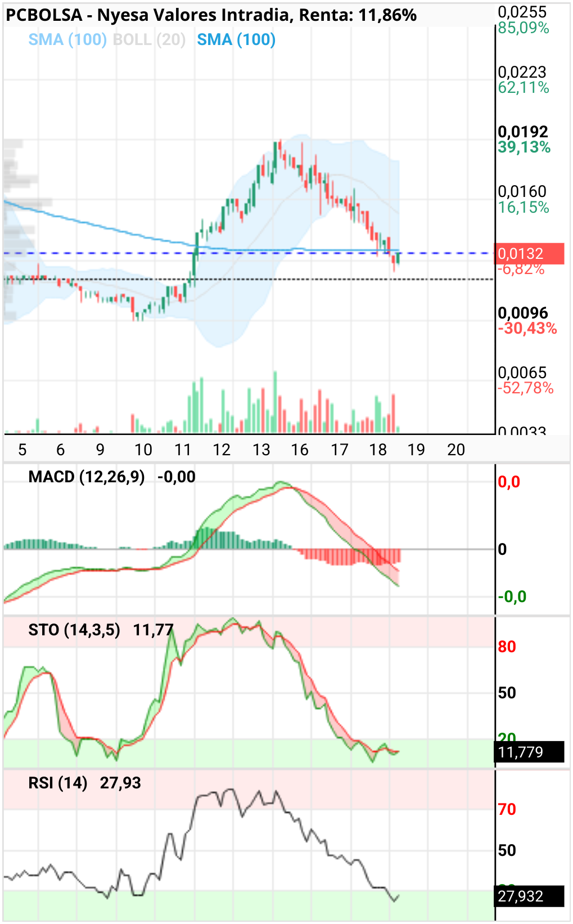
Task: Click the date axis label 12
Action: [x=222, y=450]
